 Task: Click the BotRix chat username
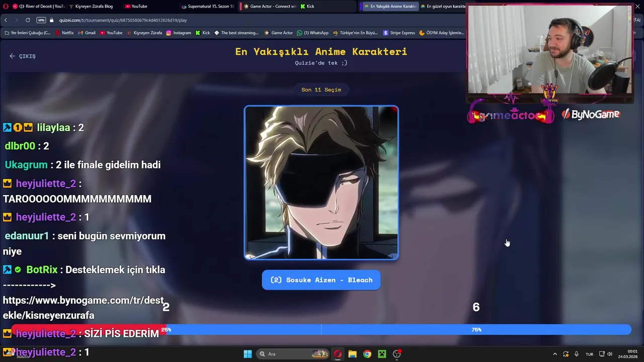(42, 270)
